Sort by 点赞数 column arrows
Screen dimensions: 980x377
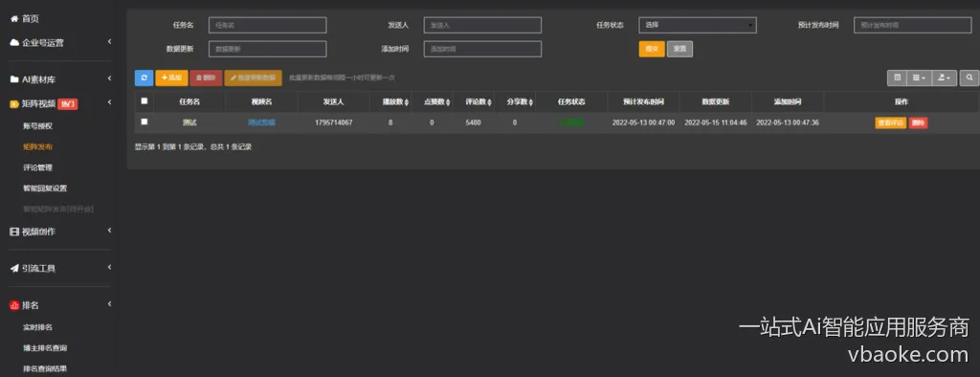point(448,102)
